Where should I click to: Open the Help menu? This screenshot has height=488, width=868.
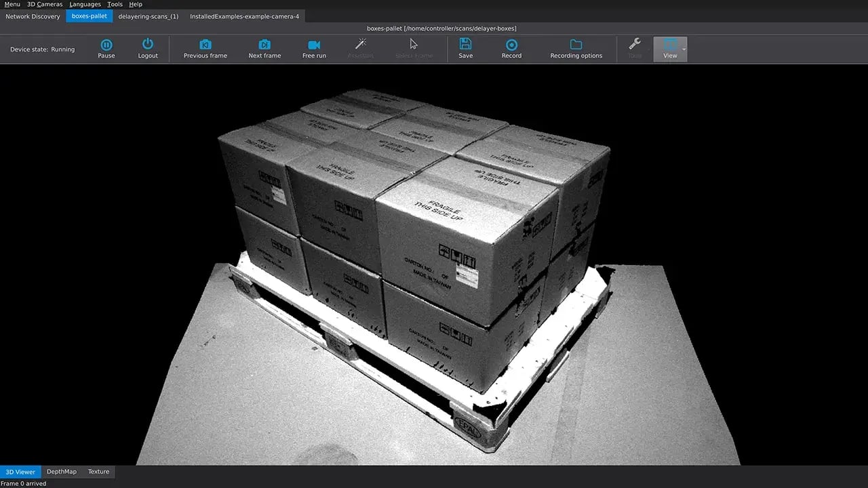click(135, 4)
